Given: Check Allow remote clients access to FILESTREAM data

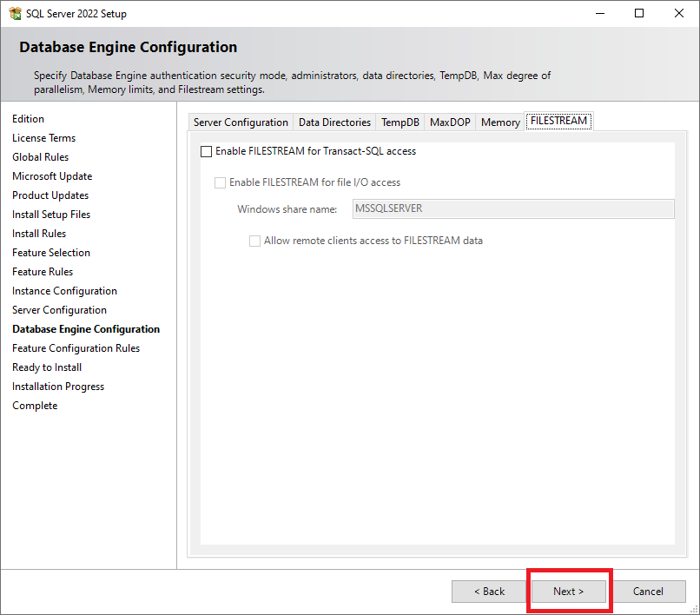Looking at the screenshot, I should pyautogui.click(x=255, y=241).
